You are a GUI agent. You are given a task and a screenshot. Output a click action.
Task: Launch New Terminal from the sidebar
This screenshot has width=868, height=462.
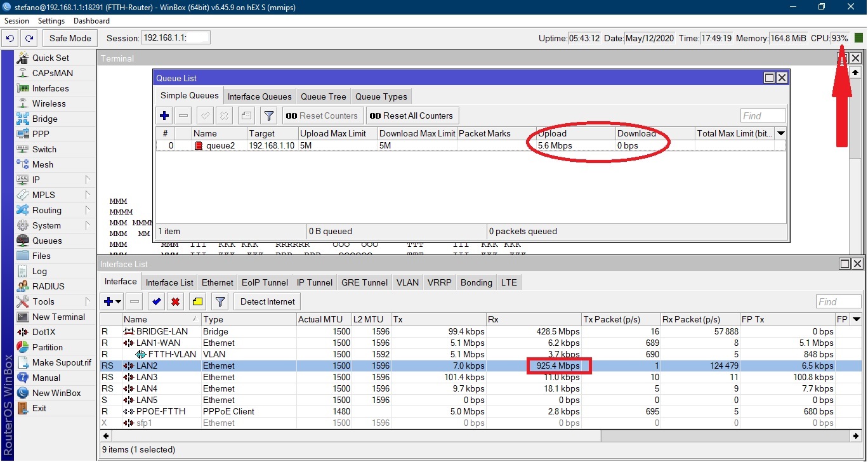click(58, 317)
